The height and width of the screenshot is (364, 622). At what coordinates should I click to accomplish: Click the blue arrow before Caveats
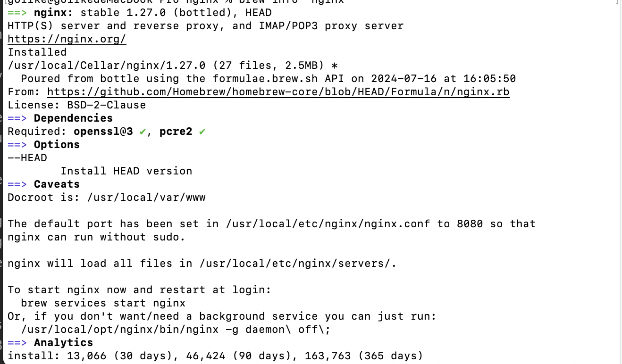point(17,184)
